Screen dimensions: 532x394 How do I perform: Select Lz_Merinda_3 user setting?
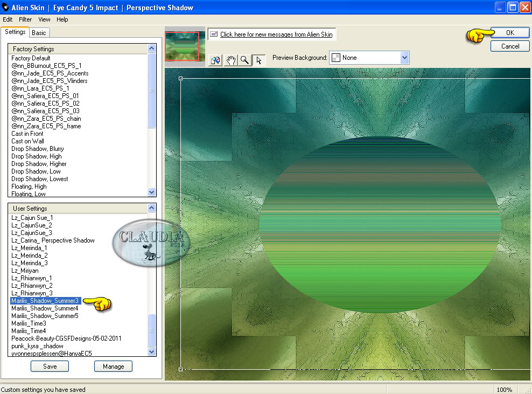point(30,263)
